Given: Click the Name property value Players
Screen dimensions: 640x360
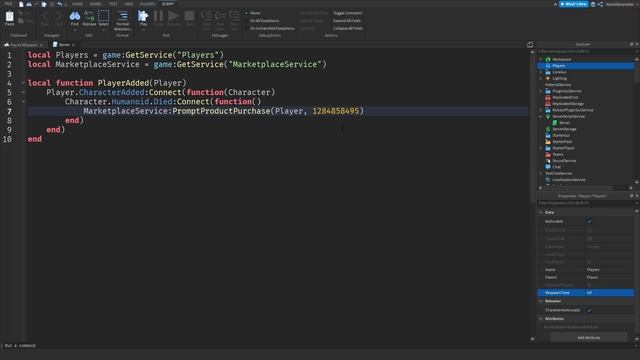Looking at the screenshot, I should coord(593,270).
